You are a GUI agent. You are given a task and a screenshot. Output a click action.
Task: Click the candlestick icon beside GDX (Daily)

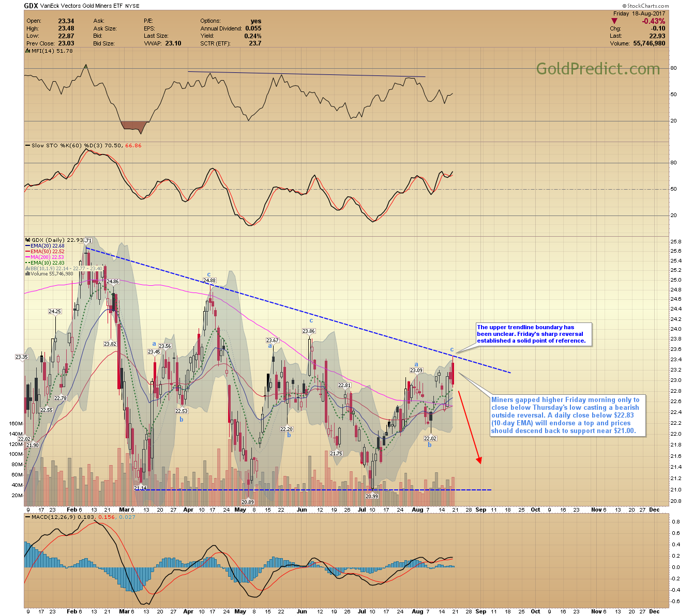pos(28,240)
